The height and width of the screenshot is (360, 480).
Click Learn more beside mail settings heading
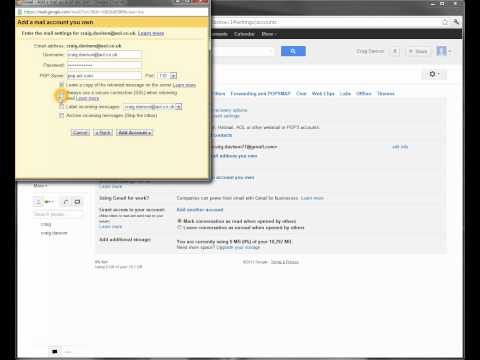(151, 33)
